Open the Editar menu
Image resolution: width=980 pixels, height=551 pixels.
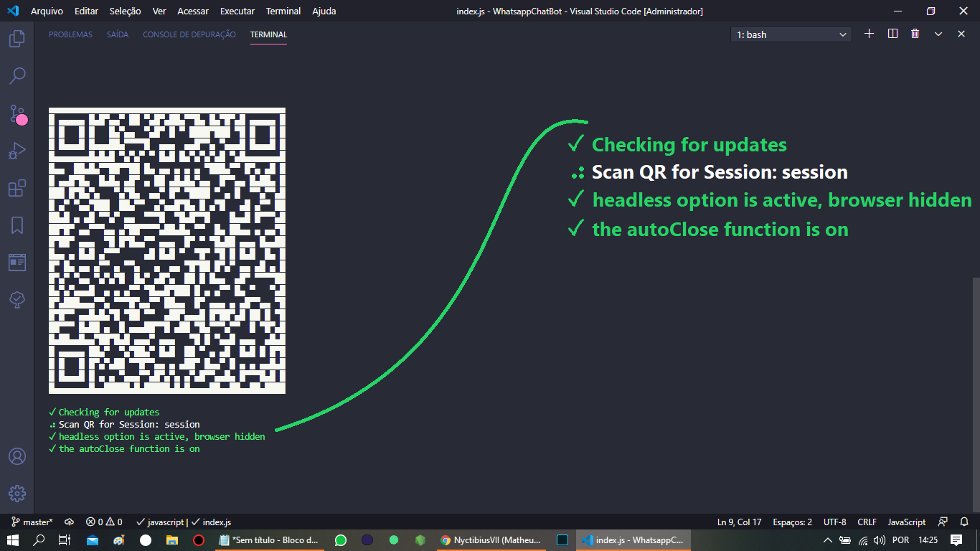pos(86,11)
